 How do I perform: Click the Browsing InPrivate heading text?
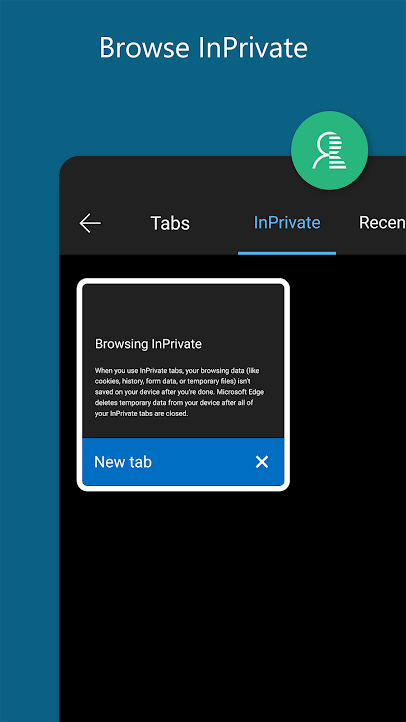click(x=148, y=344)
